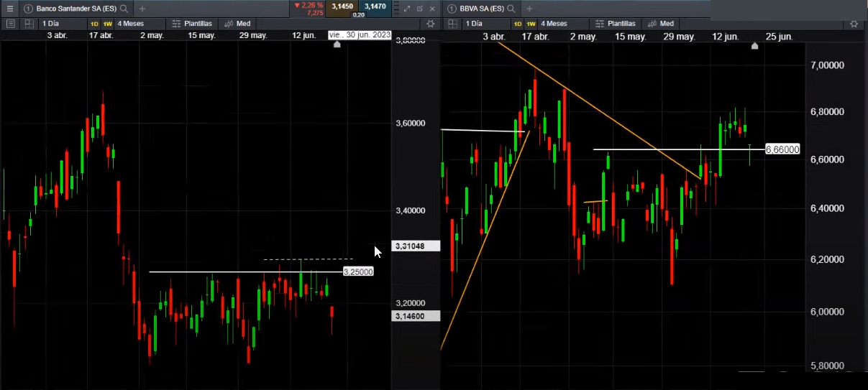Select the white 6,66 horizontal line in BBVA chart

(x=679, y=149)
